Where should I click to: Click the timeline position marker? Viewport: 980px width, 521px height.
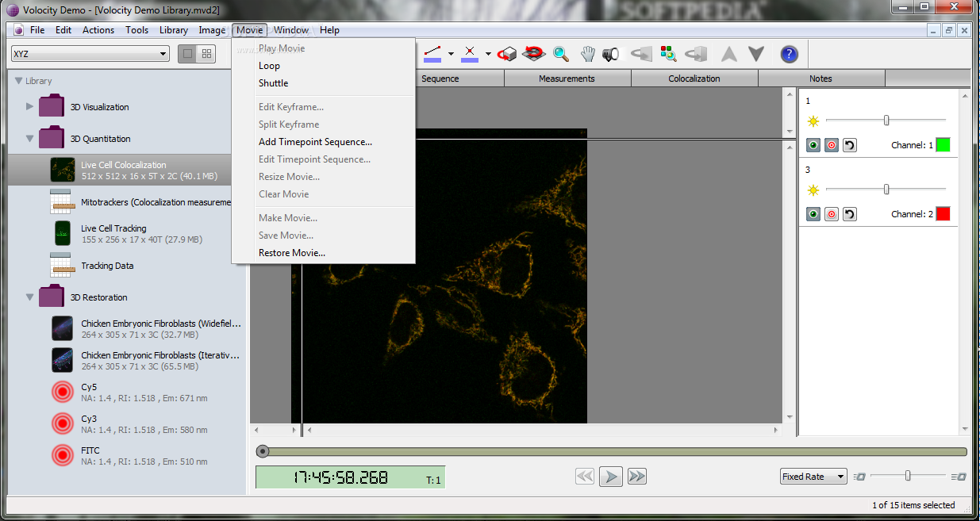click(x=263, y=451)
